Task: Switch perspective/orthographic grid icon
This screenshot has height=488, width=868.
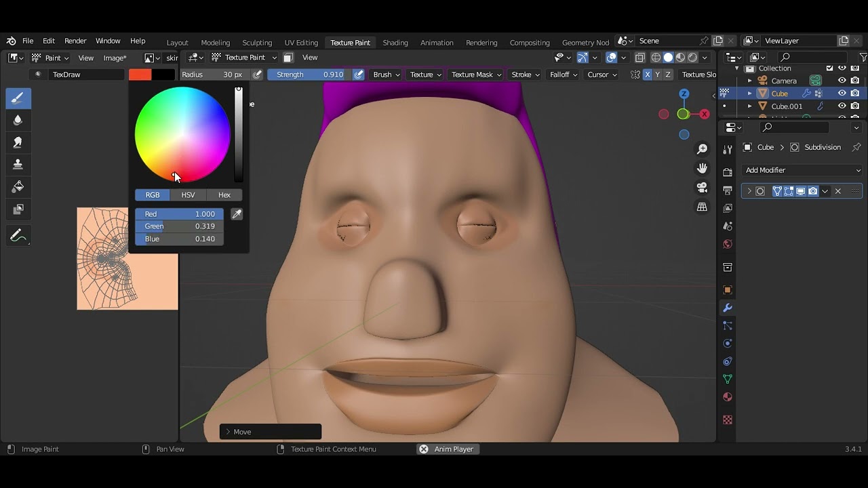Action: tap(702, 207)
